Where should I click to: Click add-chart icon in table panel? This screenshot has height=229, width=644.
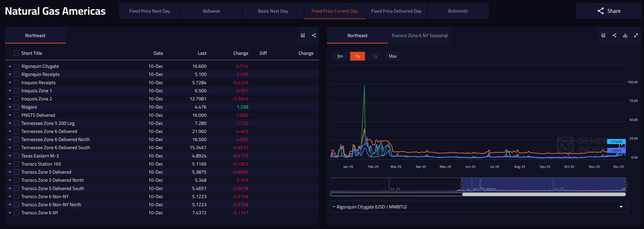click(303, 35)
